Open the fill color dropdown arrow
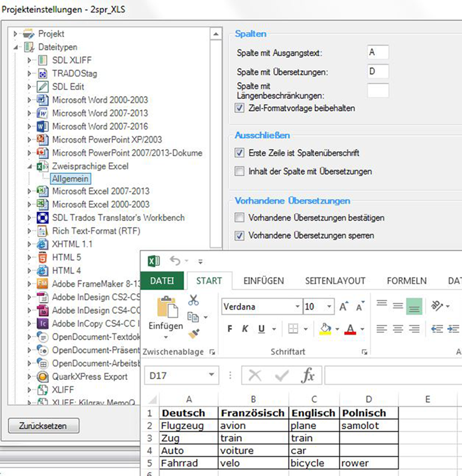This screenshot has height=476, width=462. click(337, 329)
